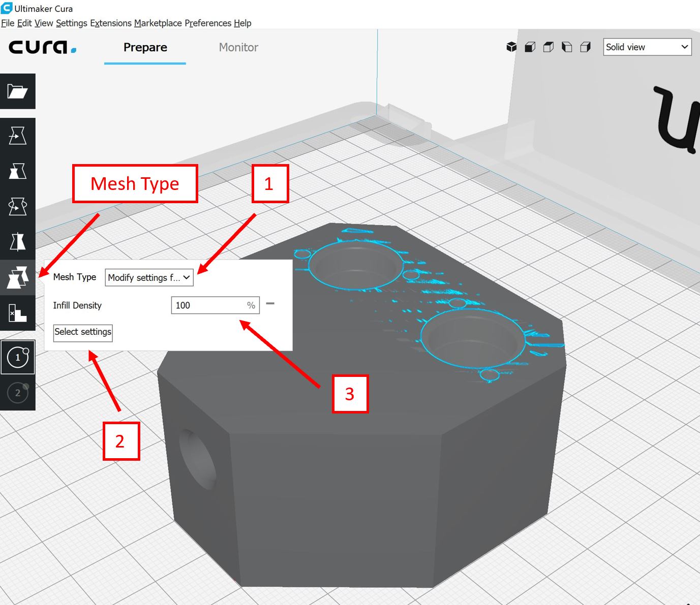
Task: Switch camera to 3D view icon
Action: (x=511, y=47)
